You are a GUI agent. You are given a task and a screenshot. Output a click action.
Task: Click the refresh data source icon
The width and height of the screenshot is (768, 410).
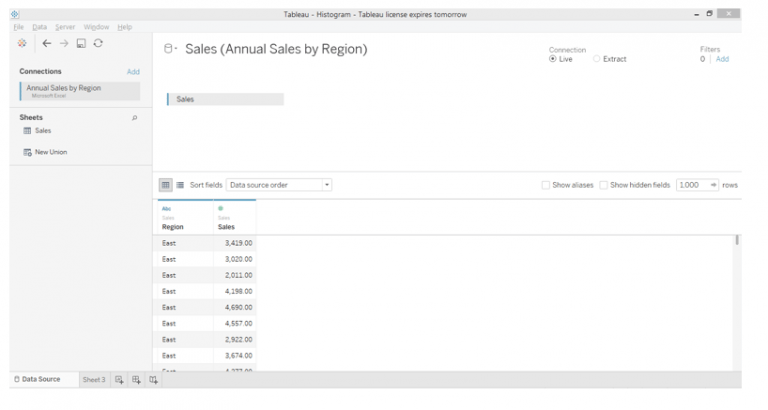point(98,44)
